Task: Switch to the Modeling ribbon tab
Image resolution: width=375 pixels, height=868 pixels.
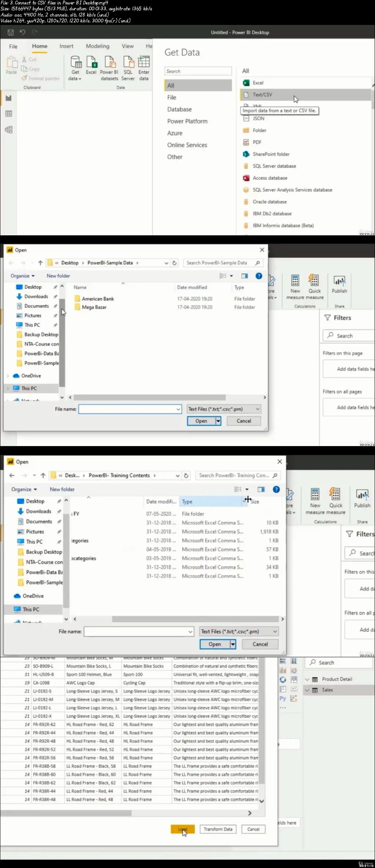Action: pyautogui.click(x=97, y=46)
